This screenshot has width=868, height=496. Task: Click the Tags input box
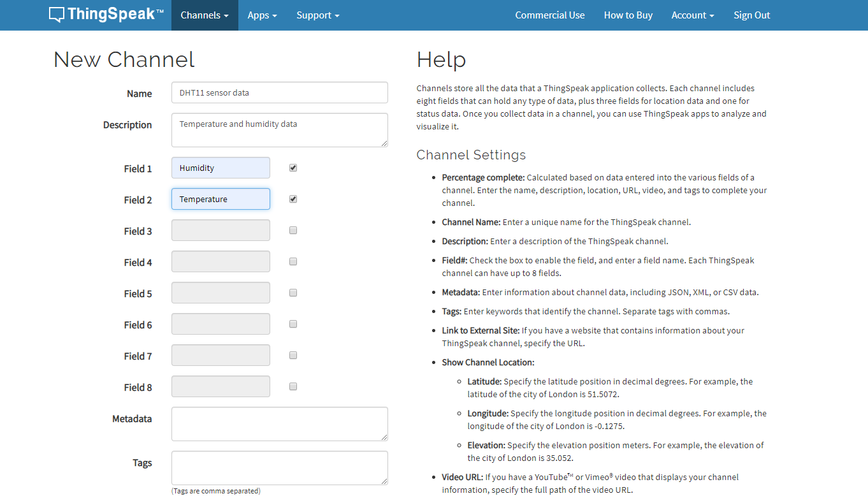[279, 468]
